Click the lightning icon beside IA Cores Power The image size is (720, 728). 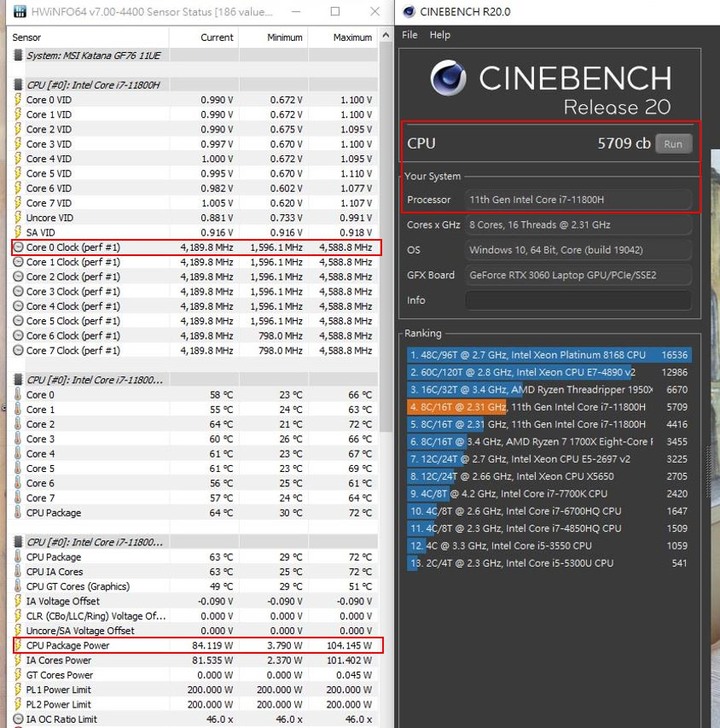click(18, 660)
